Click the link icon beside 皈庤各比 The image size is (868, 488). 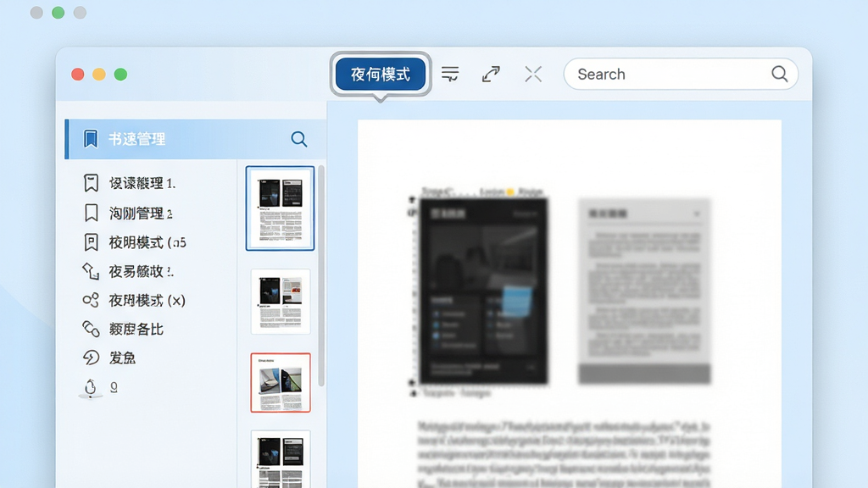pyautogui.click(x=91, y=330)
